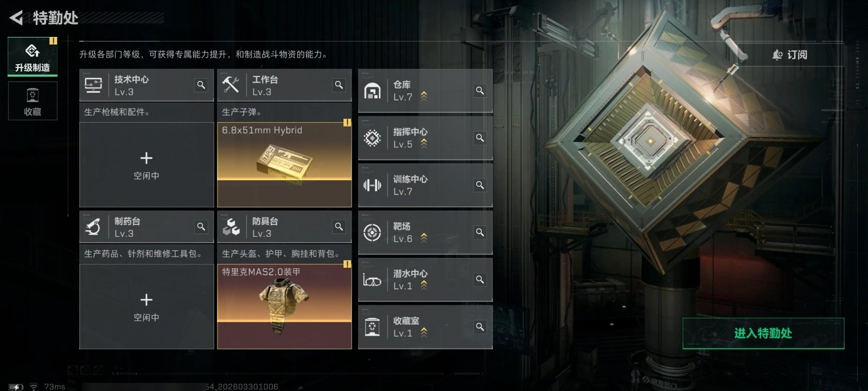Click the 订阅 subscribe button
Screen dimensions: 868x391
click(790, 54)
